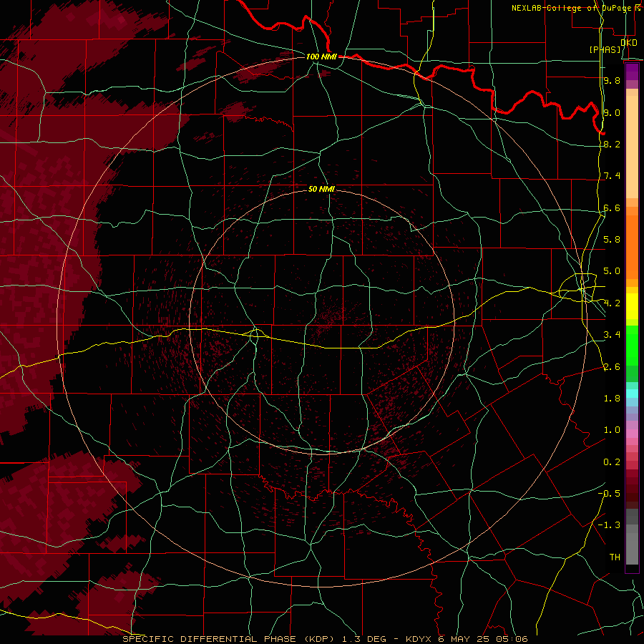Click the DKD product label
Screen dimensions: 644x644
click(x=629, y=43)
